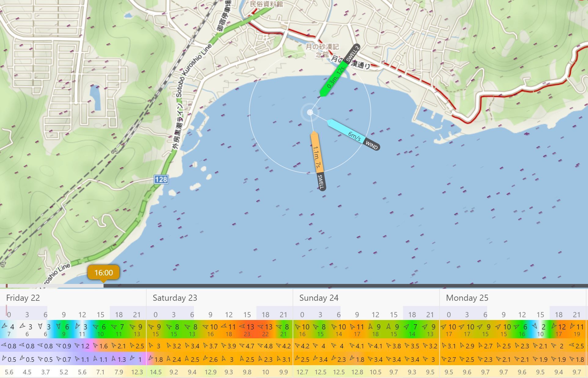Click the 4.8 swell arrow on Saturday 18h
The height and width of the screenshot is (378, 588).
click(x=261, y=346)
